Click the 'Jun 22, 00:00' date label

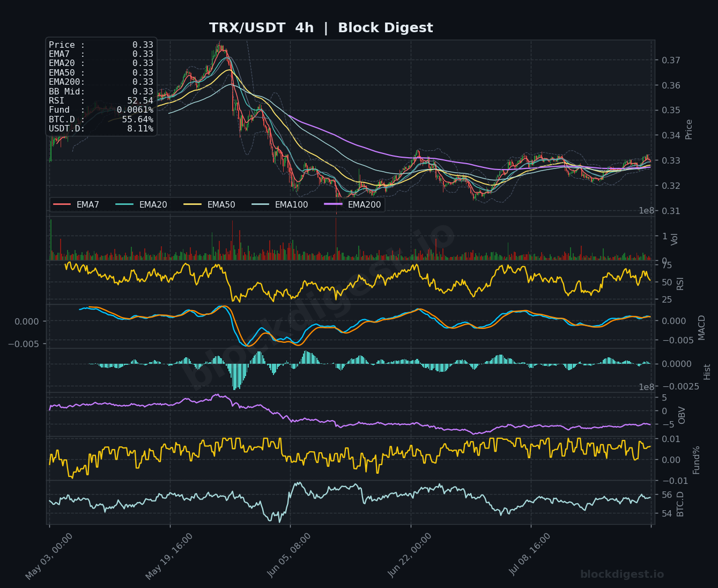(410, 556)
